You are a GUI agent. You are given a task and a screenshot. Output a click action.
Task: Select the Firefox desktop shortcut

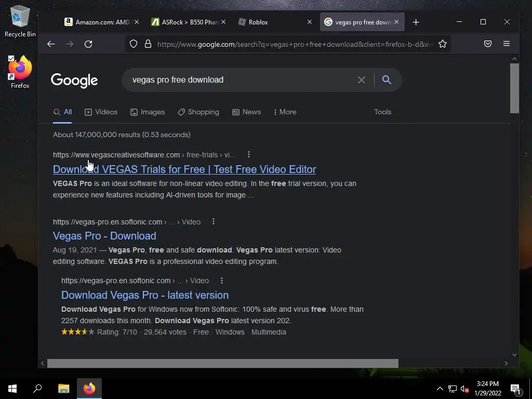[20, 72]
